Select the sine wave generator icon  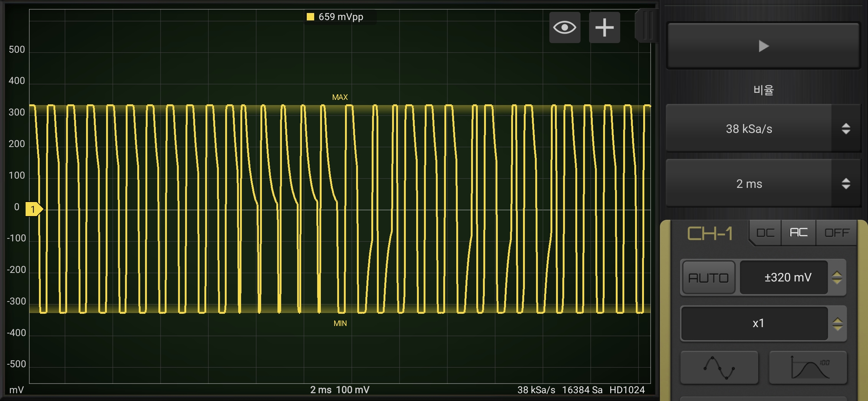click(x=719, y=367)
